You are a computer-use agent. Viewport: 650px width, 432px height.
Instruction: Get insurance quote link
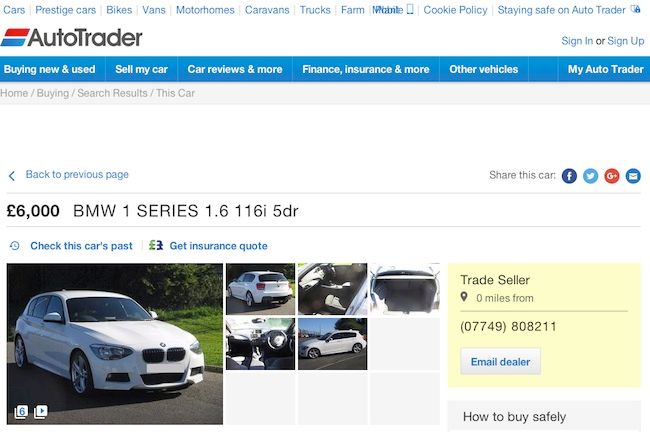coord(218,246)
